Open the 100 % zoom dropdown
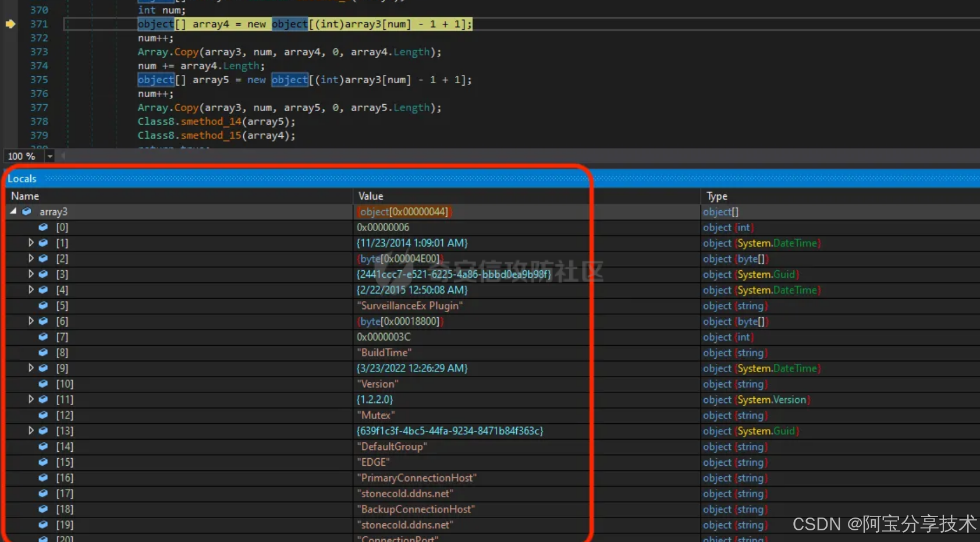This screenshot has width=980, height=542. 50,156
